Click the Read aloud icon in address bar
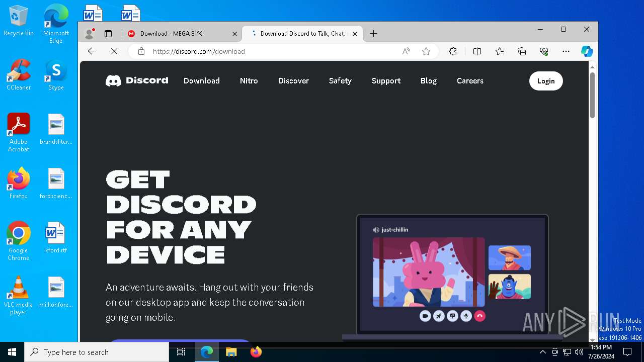 coord(406,51)
